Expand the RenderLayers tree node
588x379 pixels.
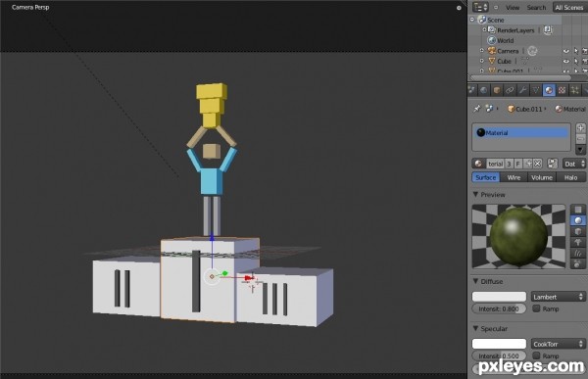[484, 29]
